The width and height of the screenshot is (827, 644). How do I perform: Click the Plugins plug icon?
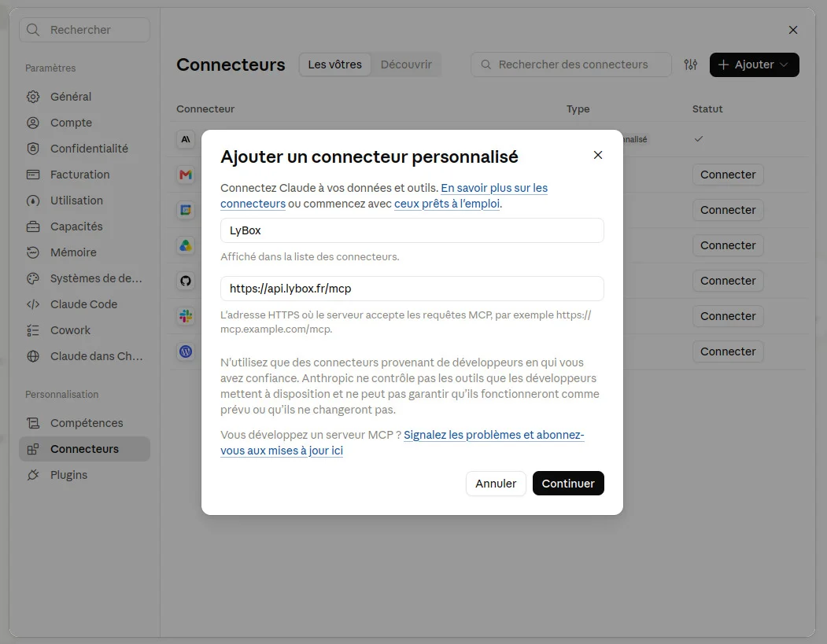coord(33,475)
